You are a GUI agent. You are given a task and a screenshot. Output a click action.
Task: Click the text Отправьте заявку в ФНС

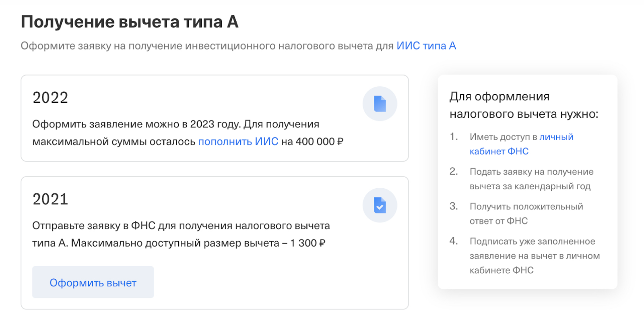(x=94, y=226)
